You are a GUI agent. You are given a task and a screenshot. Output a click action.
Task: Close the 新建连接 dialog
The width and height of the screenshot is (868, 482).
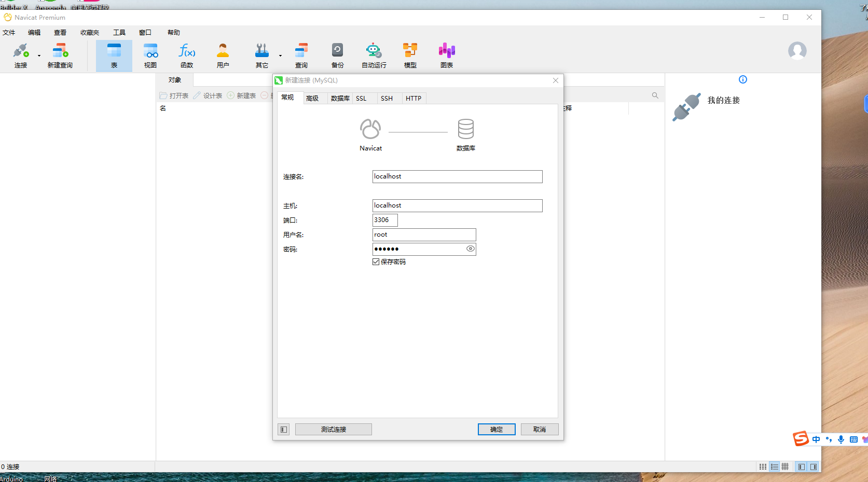coord(556,80)
